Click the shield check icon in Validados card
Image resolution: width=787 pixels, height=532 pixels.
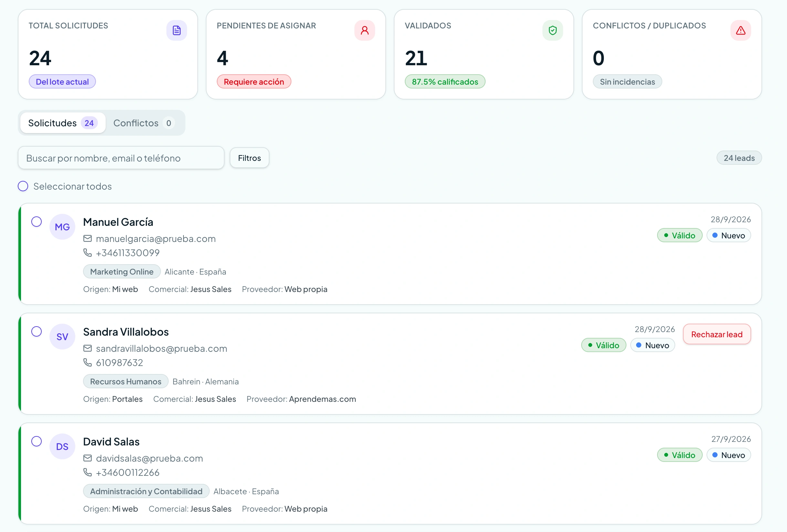pos(552,30)
